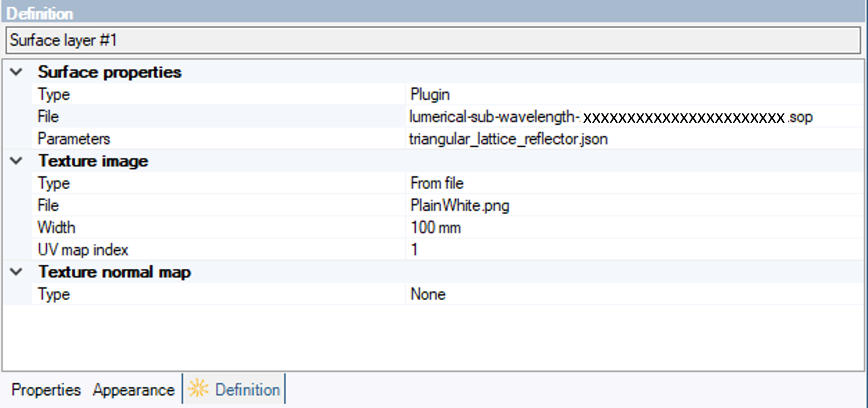Click the Definition panel title bar
Screen dimensions: 868x408
[x=434, y=12]
